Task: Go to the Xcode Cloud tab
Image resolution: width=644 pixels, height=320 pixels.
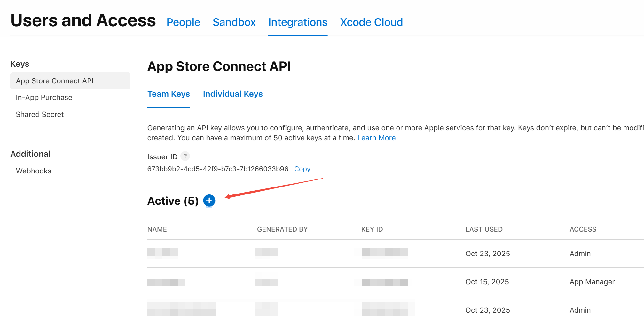Action: click(371, 22)
